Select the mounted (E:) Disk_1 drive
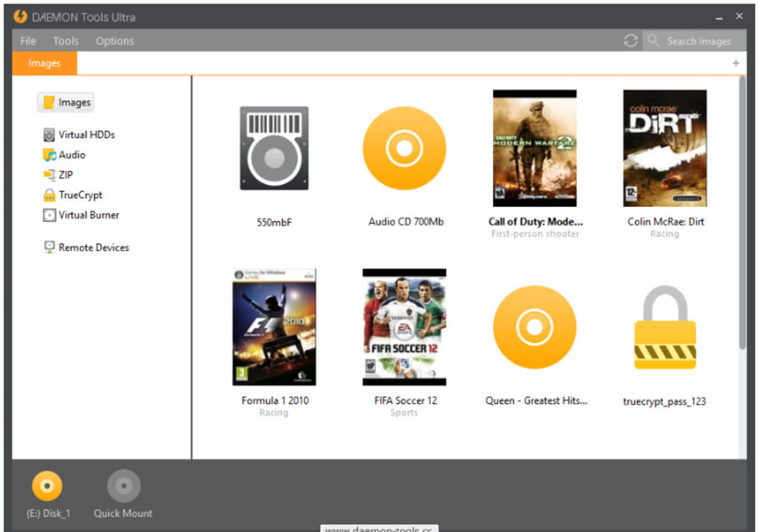 pyautogui.click(x=48, y=485)
